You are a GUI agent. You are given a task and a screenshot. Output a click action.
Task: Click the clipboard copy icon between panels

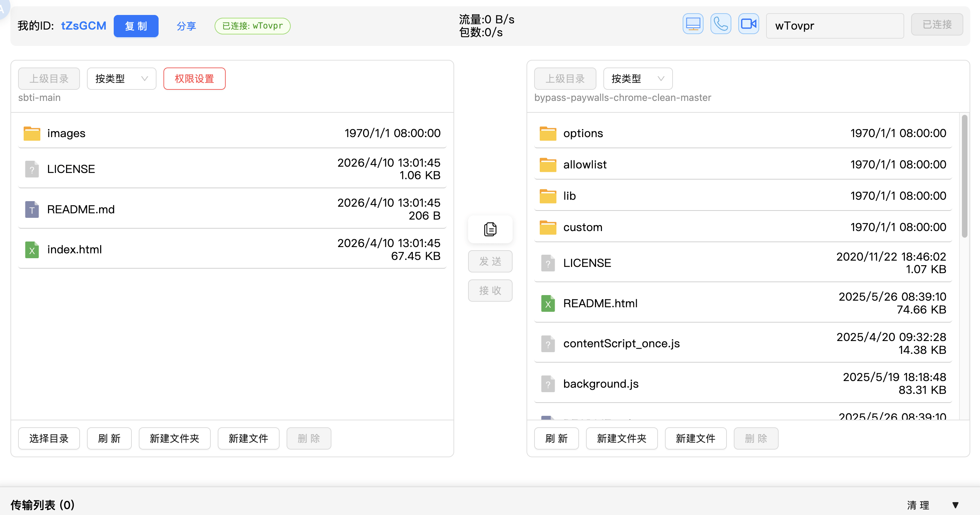tap(490, 229)
